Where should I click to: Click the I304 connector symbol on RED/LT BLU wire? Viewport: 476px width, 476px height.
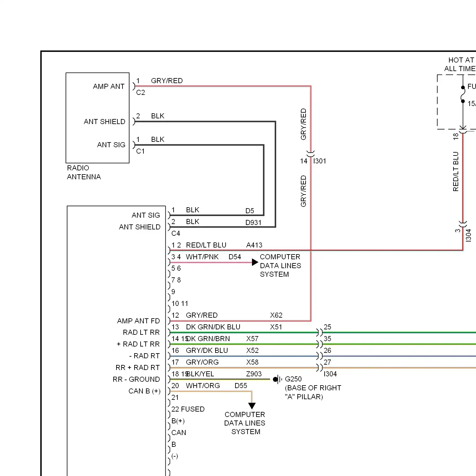[463, 224]
